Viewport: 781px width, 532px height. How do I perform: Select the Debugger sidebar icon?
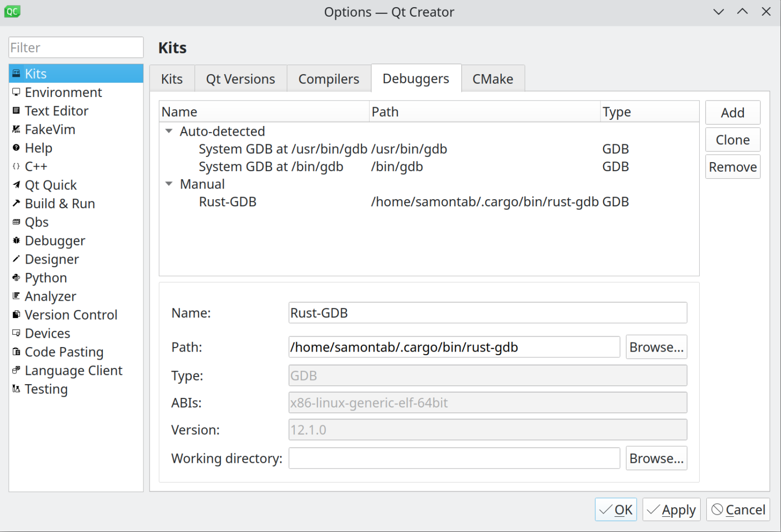tap(16, 240)
